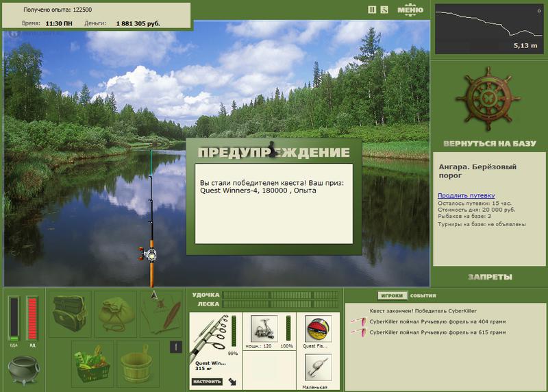Click the ship's wheel icon
The image size is (548, 392).
pos(488,99)
